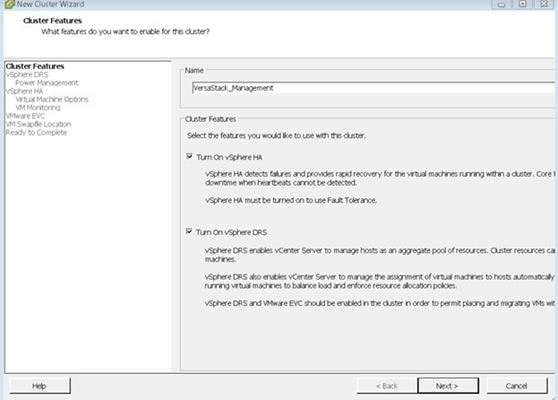Image resolution: width=558 pixels, height=400 pixels.
Task: Click 'Turn On vSphere DRS' label text
Action: (x=231, y=232)
